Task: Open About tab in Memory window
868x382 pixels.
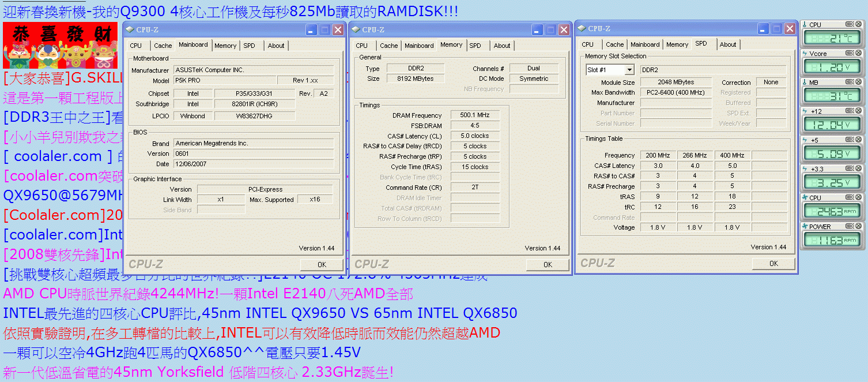Action: point(502,46)
